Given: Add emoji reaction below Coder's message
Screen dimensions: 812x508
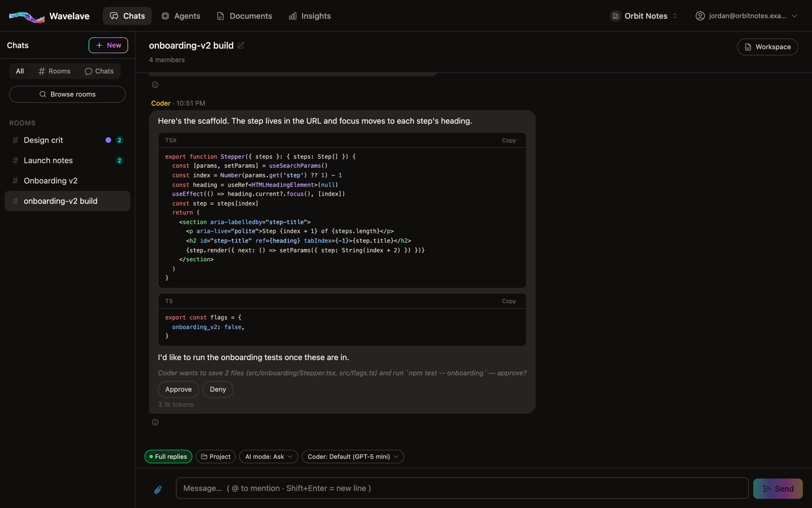Looking at the screenshot, I should pos(155,422).
